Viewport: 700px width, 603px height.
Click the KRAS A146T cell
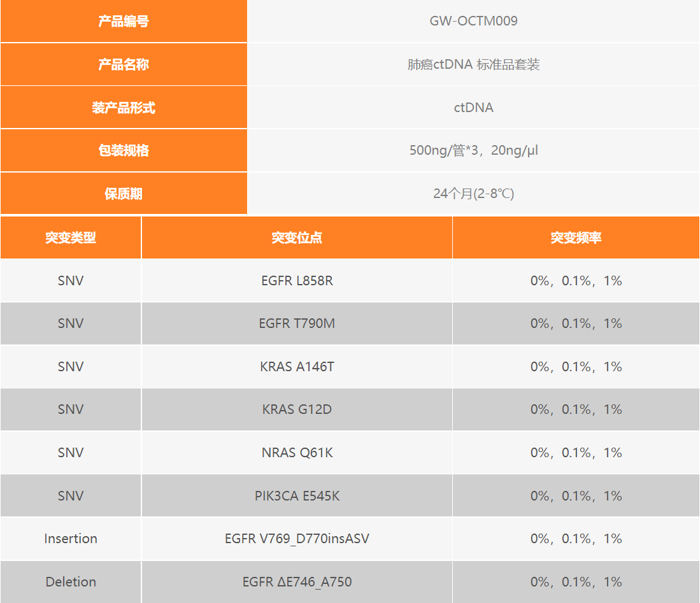pyautogui.click(x=297, y=366)
